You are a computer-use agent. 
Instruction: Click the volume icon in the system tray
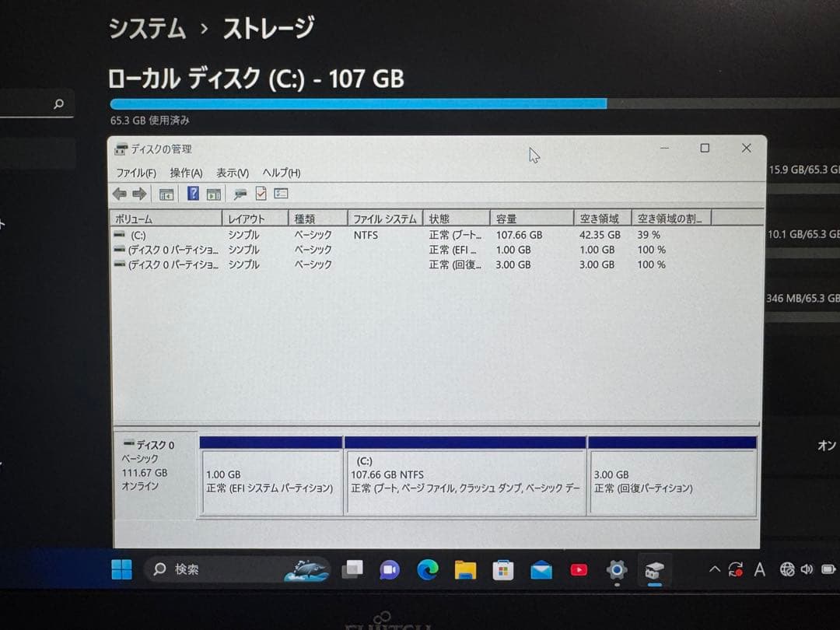coord(806,570)
